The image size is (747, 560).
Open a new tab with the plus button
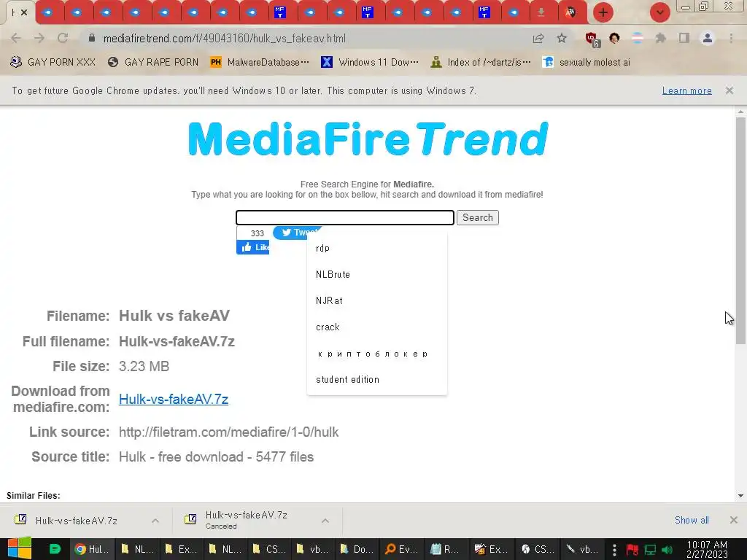tap(603, 12)
